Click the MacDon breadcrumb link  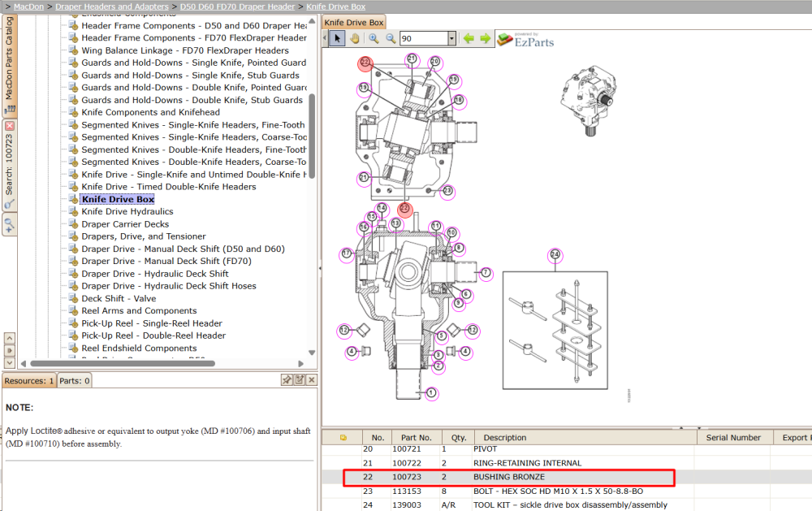click(28, 6)
